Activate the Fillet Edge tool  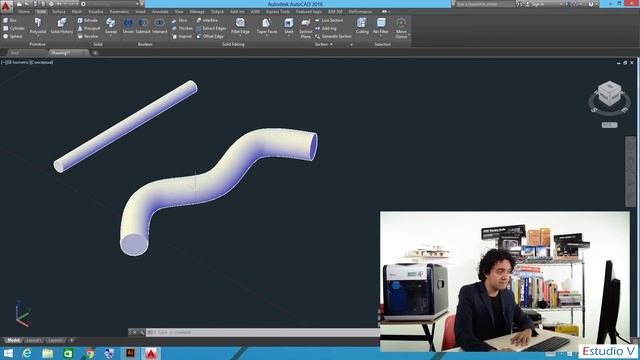click(x=240, y=26)
